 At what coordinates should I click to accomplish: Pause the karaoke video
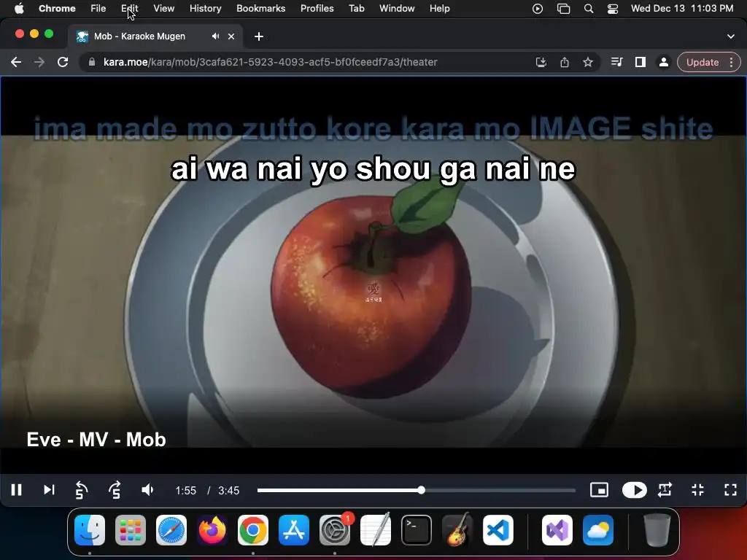17,490
